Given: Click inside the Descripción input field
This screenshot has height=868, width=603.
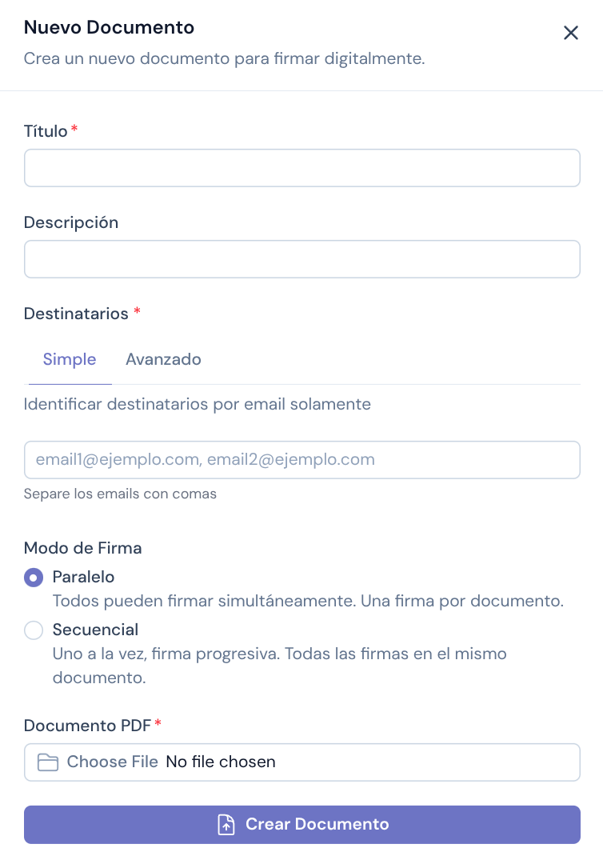Looking at the screenshot, I should click(x=301, y=259).
